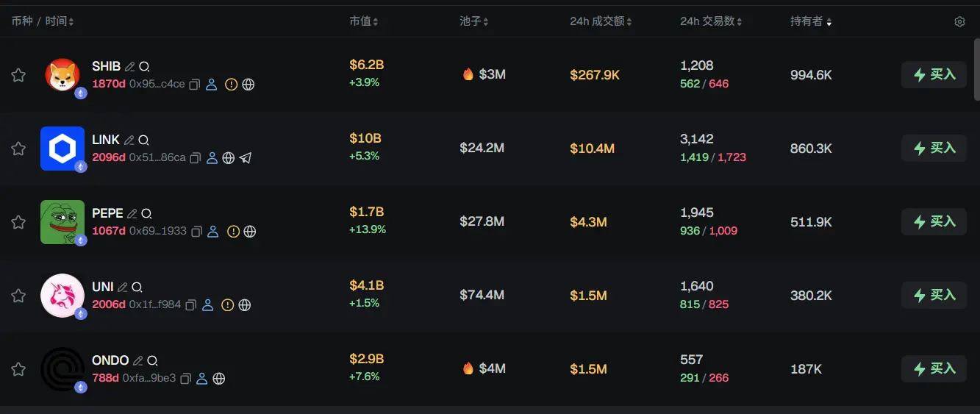This screenshot has height=414, width=980.
Task: Star SHIB as a favorite
Action: coord(18,75)
